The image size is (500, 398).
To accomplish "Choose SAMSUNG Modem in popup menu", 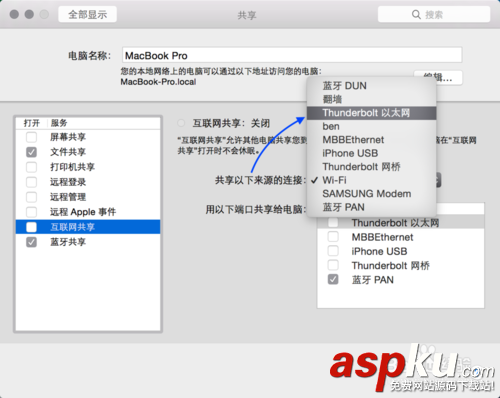I will click(371, 194).
